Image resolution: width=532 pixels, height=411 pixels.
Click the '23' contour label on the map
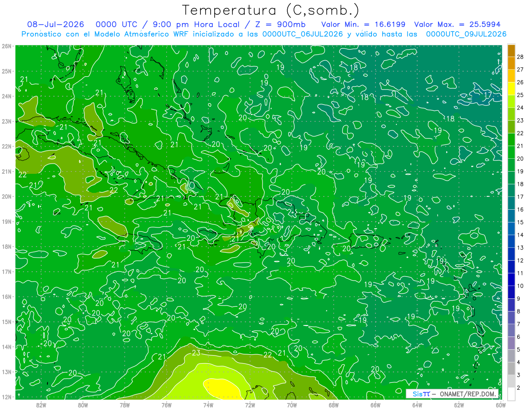coord(196,353)
